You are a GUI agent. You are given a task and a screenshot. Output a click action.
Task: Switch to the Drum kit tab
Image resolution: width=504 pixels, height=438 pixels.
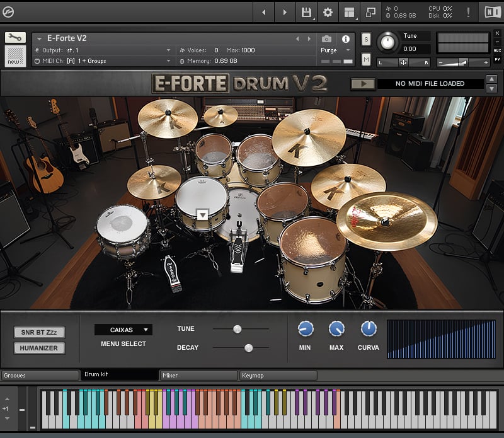[x=119, y=374]
